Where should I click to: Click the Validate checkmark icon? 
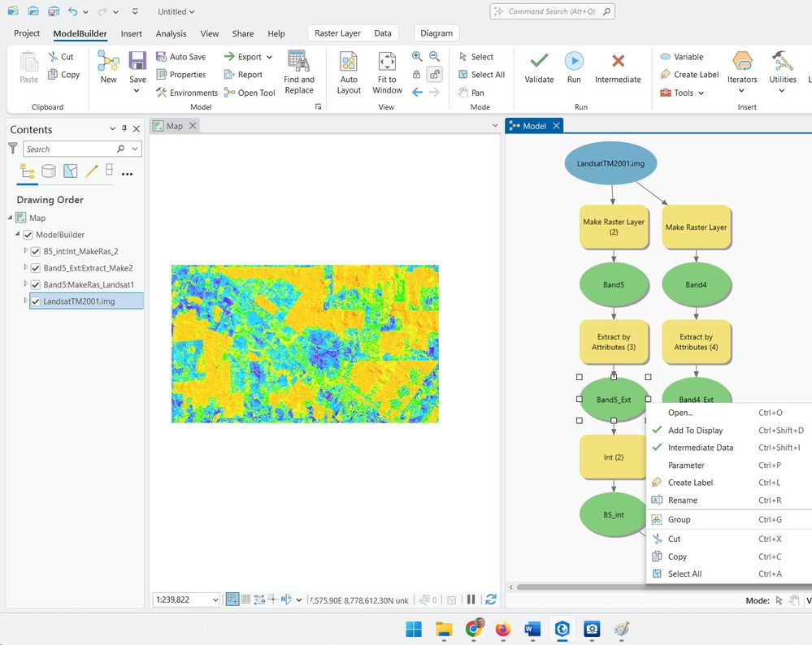click(539, 62)
